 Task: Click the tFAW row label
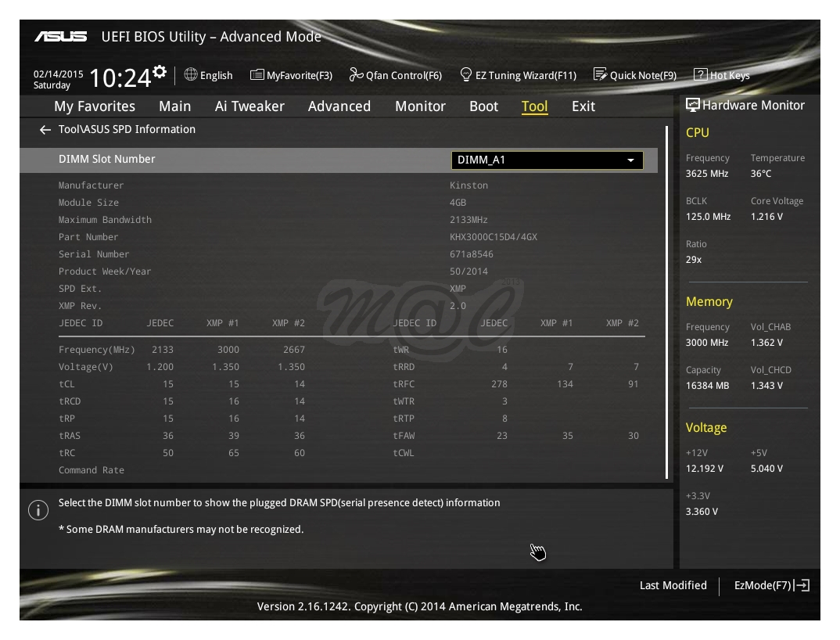(404, 435)
